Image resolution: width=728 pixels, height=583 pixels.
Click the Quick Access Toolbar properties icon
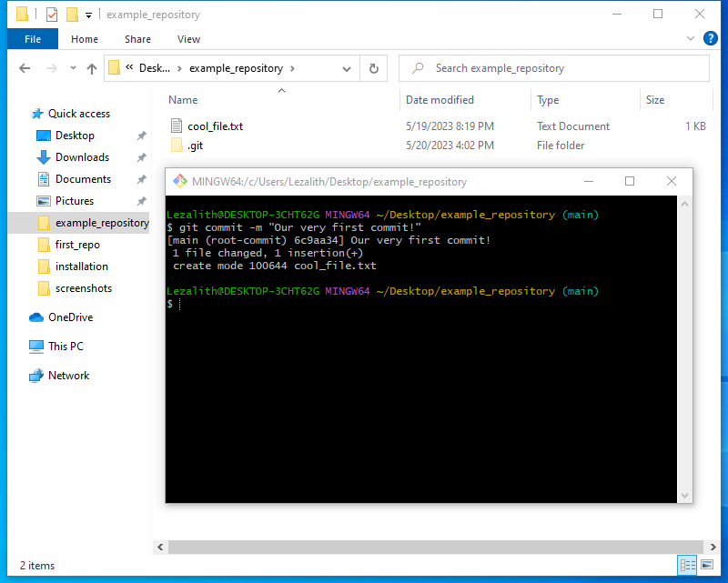click(x=52, y=15)
